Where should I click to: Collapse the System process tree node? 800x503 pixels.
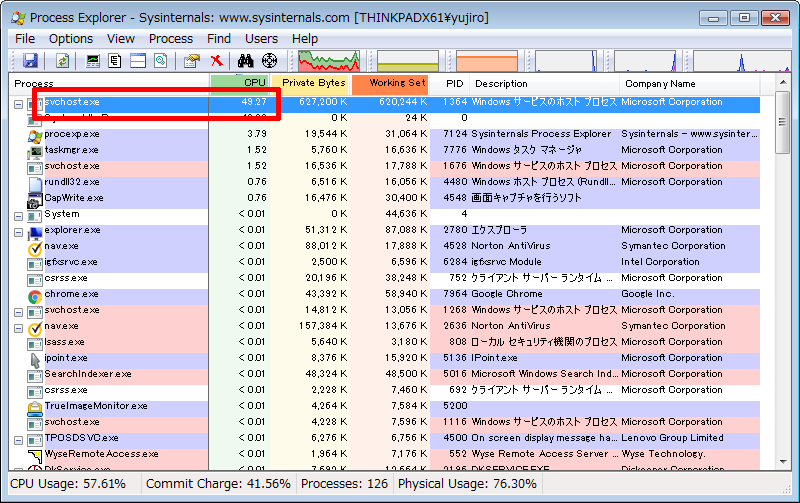(x=18, y=216)
